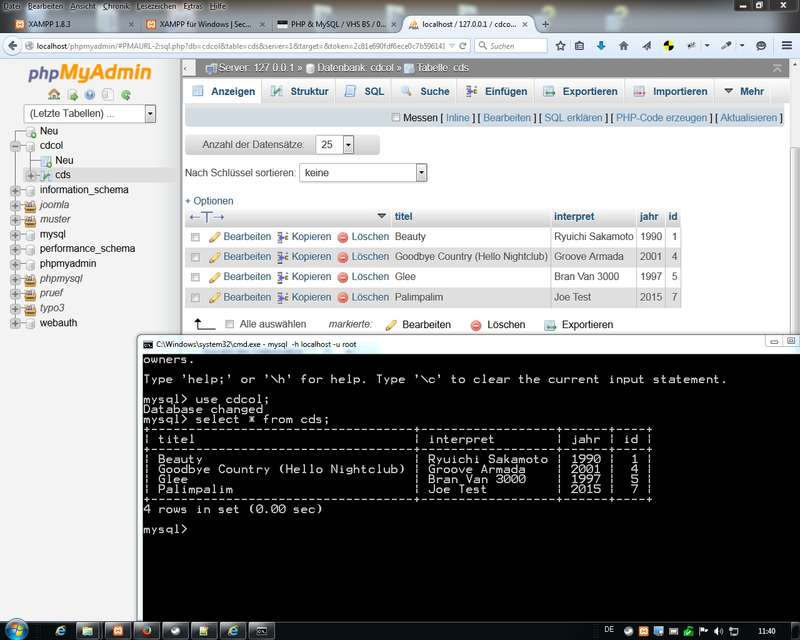Tick the 'Alle auswählen' checkbox
This screenshot has height=640, width=800.
click(232, 324)
